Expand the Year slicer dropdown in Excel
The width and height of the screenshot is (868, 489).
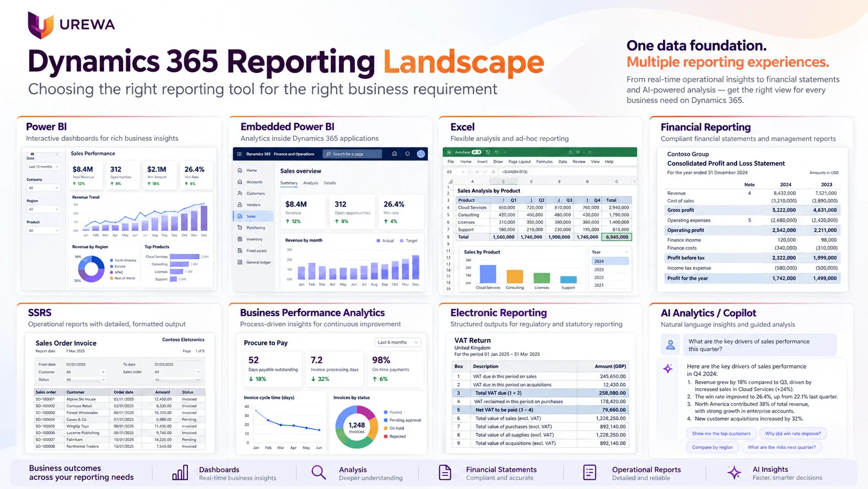[x=627, y=252]
